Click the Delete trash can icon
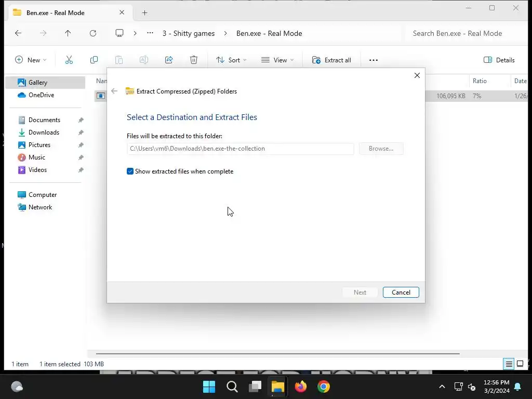The width and height of the screenshot is (532, 399). point(193,60)
